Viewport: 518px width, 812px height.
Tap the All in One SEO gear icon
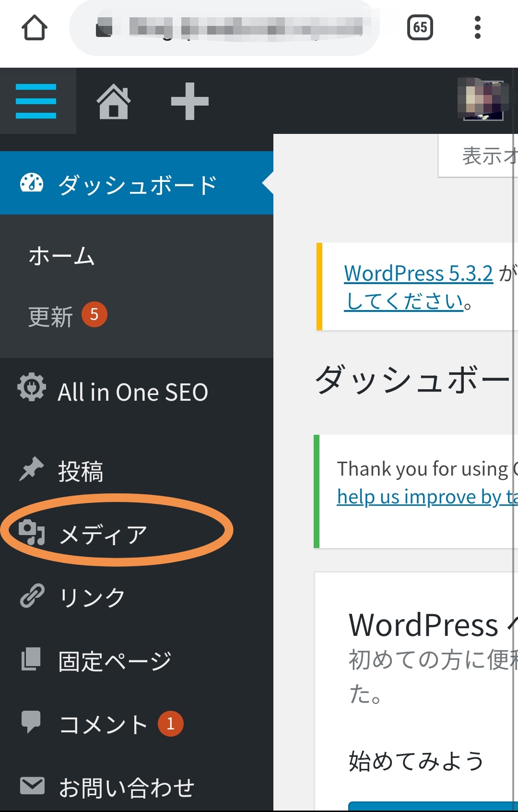[32, 387]
